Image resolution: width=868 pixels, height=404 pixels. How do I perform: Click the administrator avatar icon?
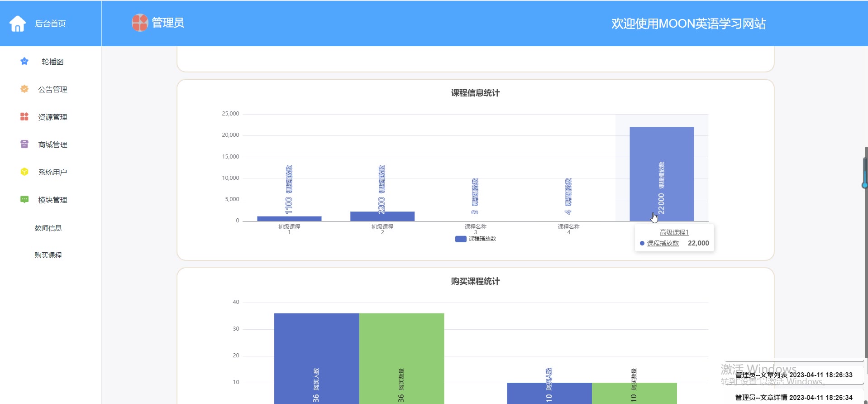tap(140, 23)
